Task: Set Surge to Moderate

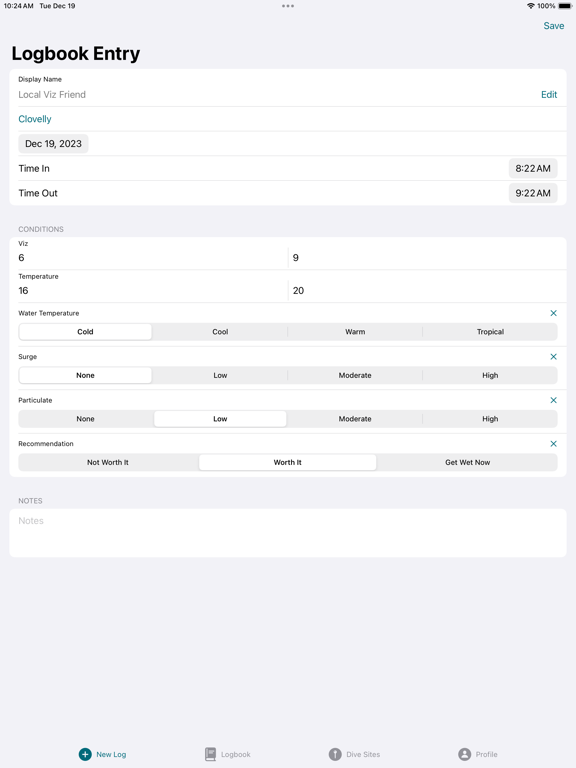Action: (x=355, y=375)
